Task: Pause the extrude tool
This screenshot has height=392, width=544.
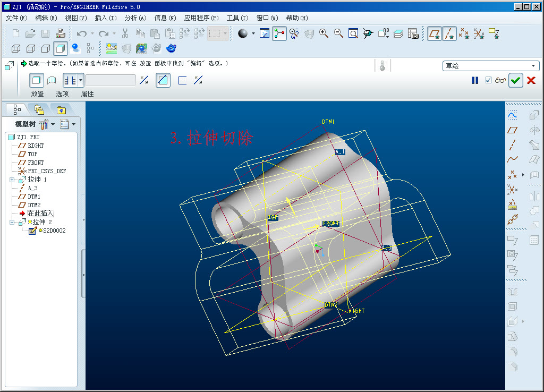Action: coord(475,81)
